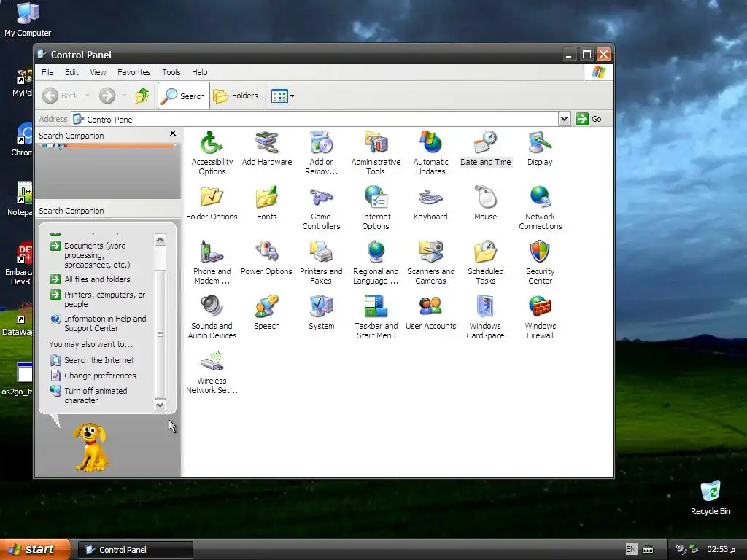Open Folder Options icon

tap(212, 203)
